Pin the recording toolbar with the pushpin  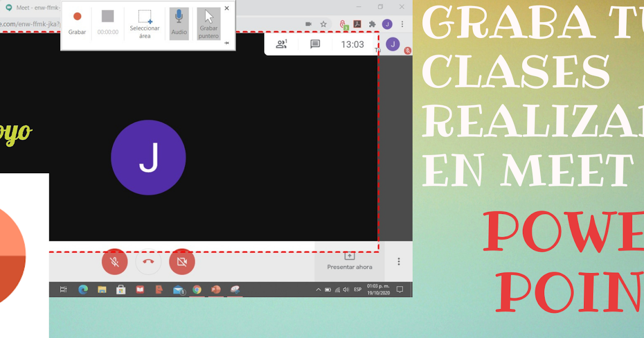pyautogui.click(x=226, y=43)
